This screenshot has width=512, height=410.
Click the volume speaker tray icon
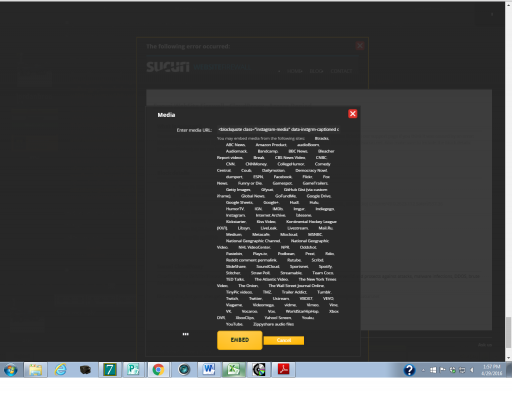(472, 370)
